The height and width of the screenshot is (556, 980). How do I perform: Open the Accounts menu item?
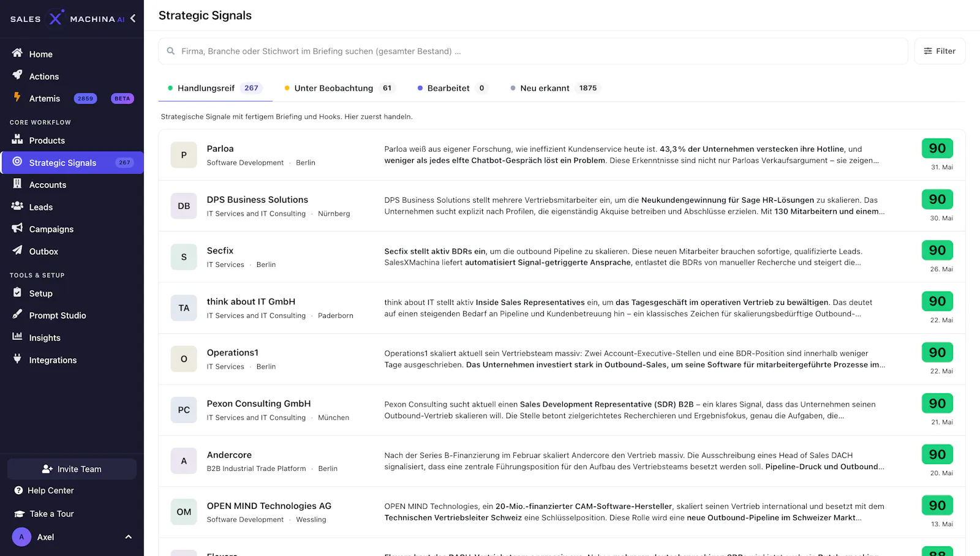click(x=72, y=185)
